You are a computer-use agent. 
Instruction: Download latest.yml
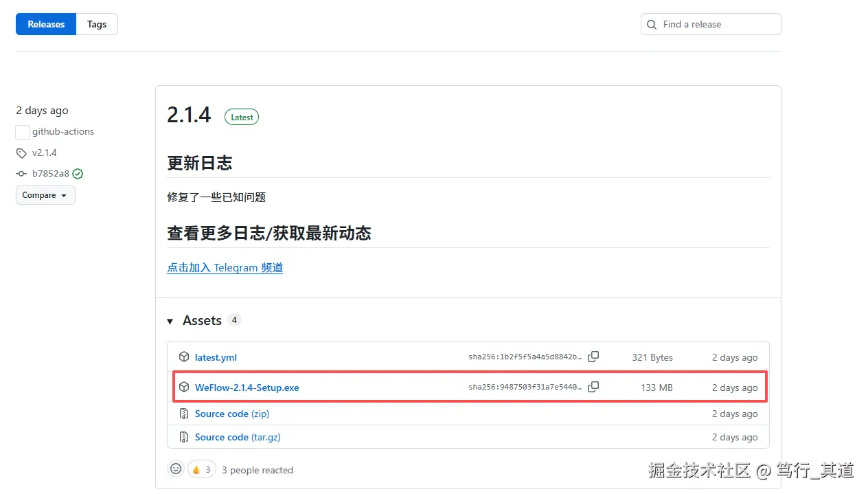click(x=216, y=357)
